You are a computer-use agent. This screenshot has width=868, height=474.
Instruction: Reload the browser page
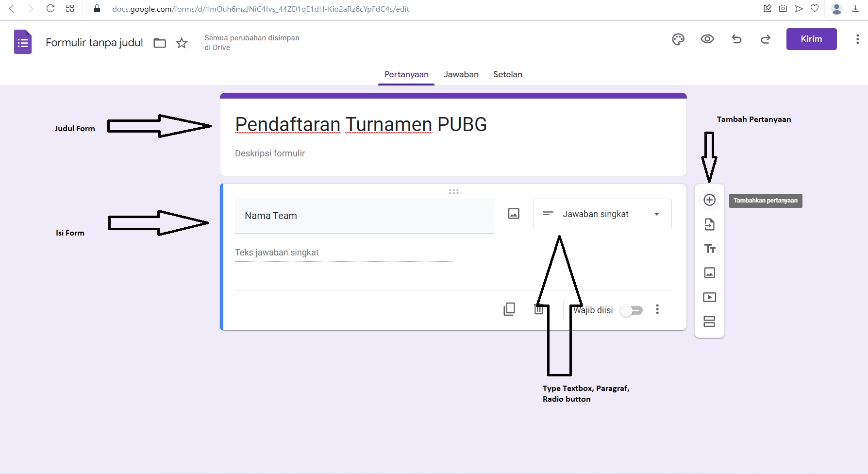click(x=50, y=9)
